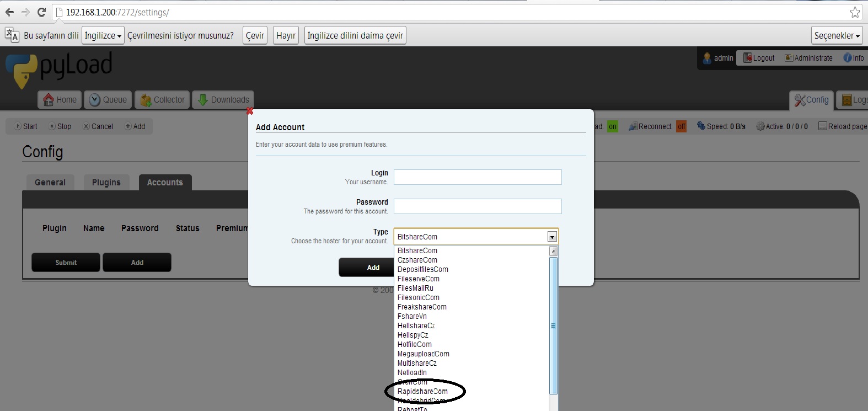The width and height of the screenshot is (868, 411).
Task: Click the Submit button
Action: (66, 263)
